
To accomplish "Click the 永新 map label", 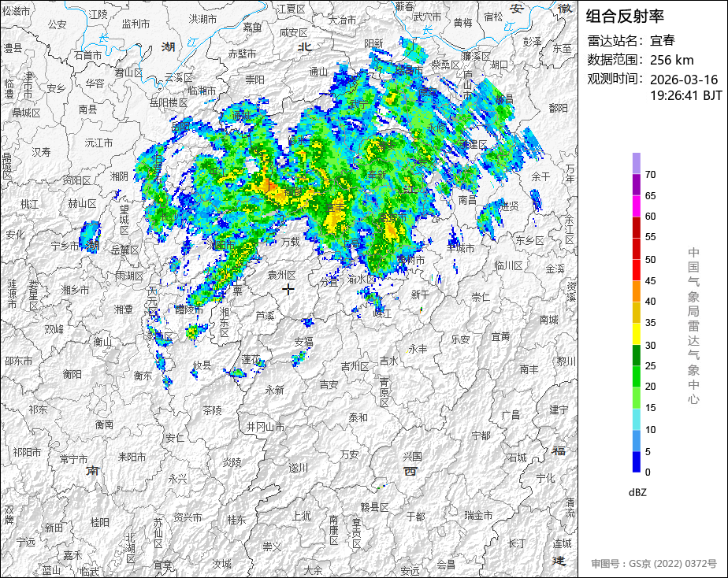I will coord(274,390).
